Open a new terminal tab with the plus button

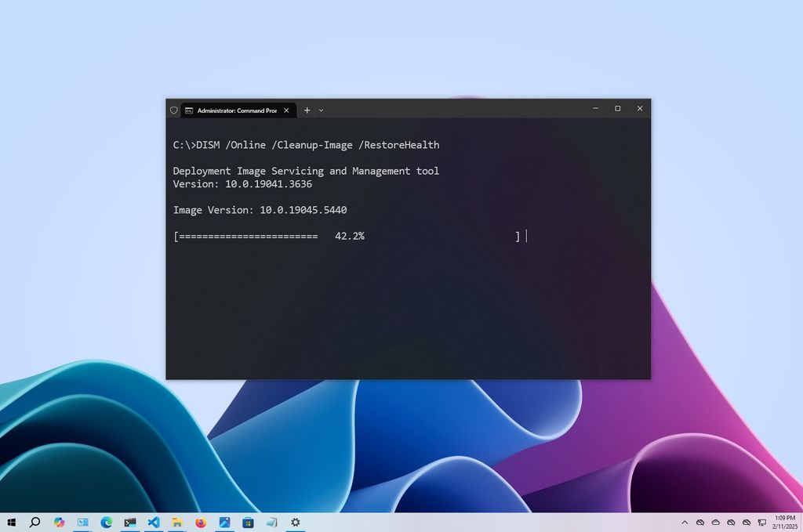(x=307, y=110)
